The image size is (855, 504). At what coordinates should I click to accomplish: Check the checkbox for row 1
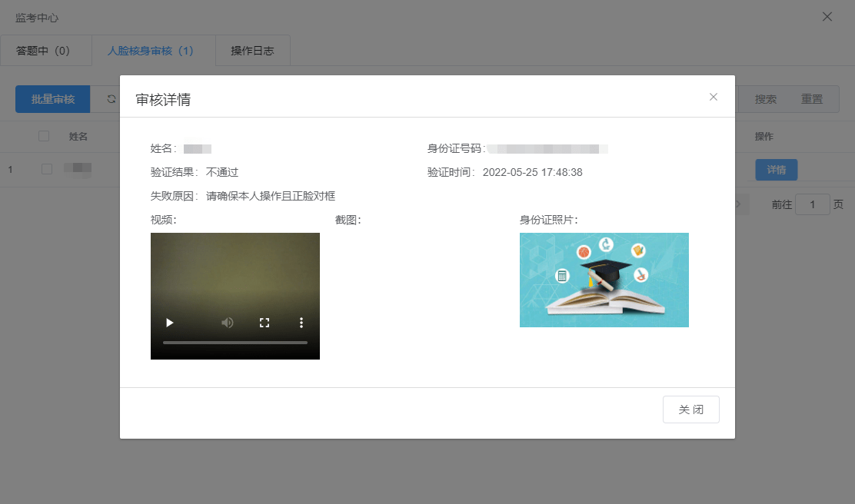47,169
